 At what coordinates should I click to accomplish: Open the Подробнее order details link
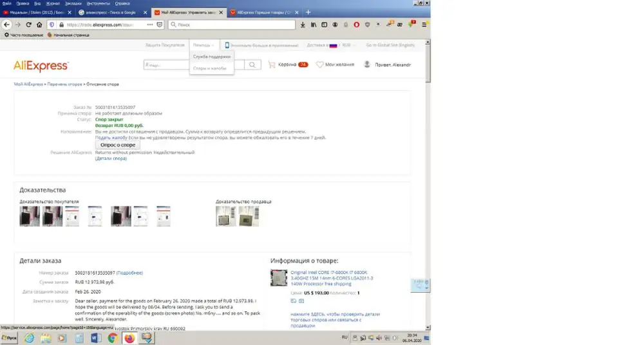[x=130, y=273]
